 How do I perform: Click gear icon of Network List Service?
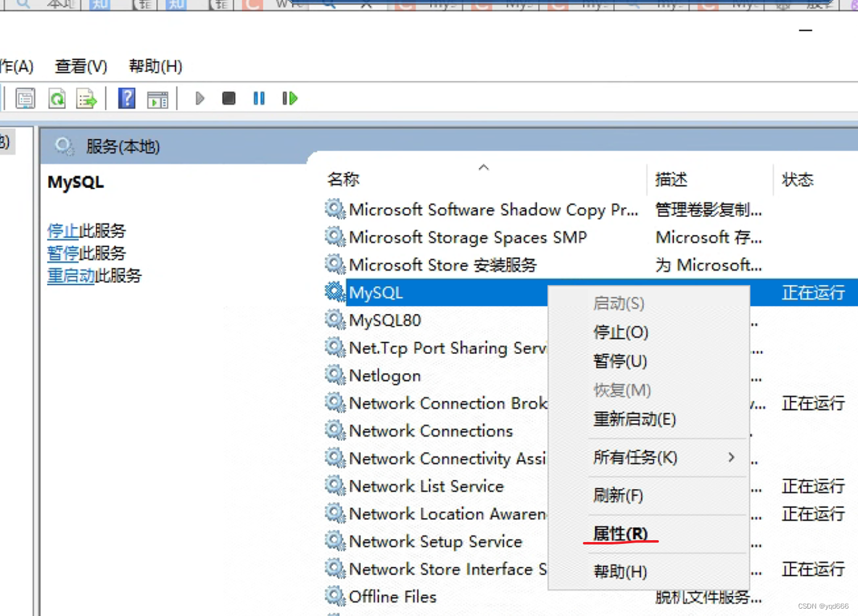click(335, 486)
